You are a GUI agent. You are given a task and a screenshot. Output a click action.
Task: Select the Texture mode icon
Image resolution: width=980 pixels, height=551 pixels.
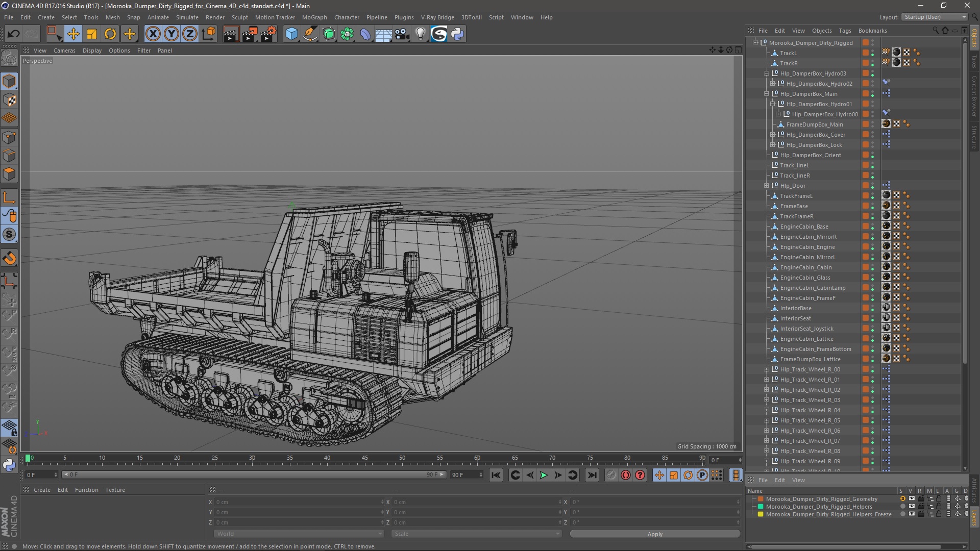click(9, 100)
